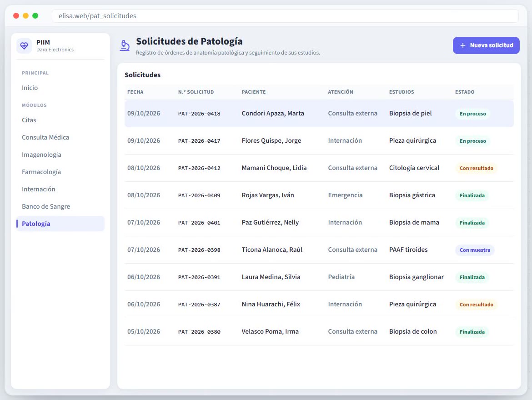Image resolution: width=532 pixels, height=400 pixels.
Task: Open Banco de Sangre module
Action: [60, 207]
